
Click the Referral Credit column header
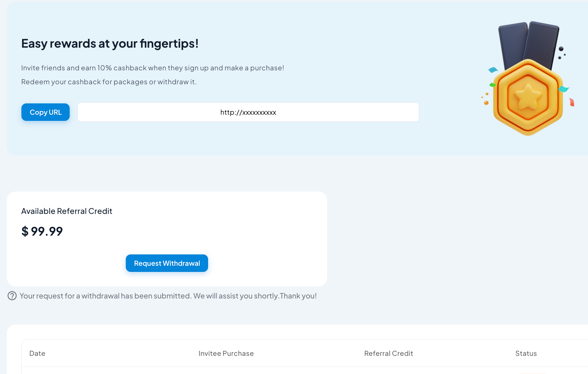tap(388, 353)
